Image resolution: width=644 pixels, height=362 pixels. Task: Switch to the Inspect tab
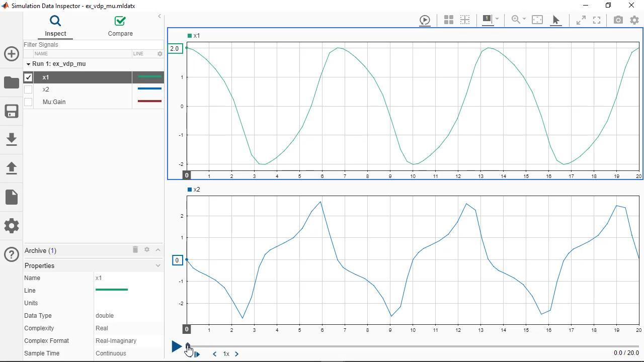[55, 26]
